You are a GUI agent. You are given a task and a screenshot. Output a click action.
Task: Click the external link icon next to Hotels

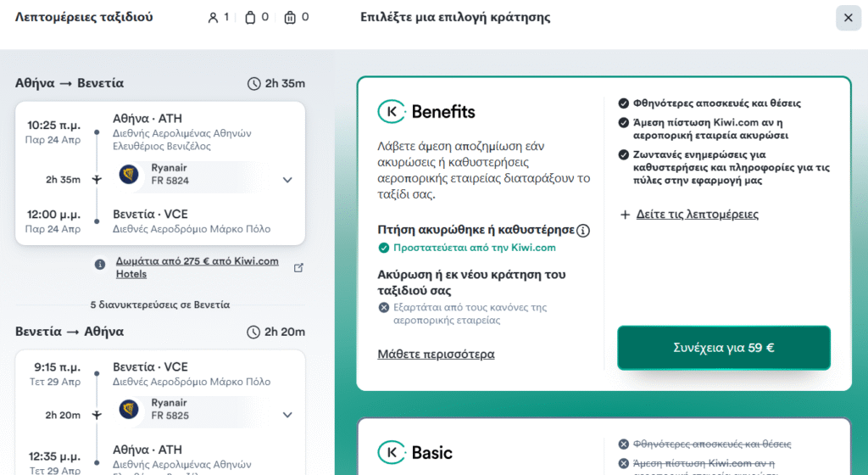click(x=298, y=267)
